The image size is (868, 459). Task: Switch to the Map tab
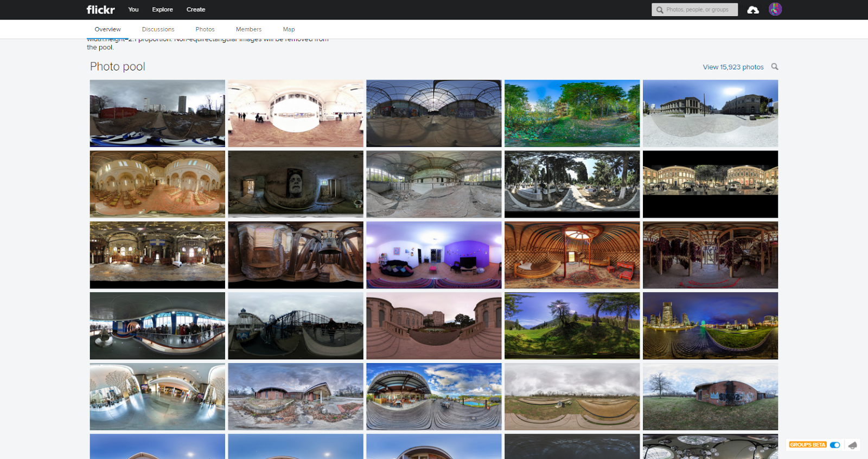[x=289, y=29]
